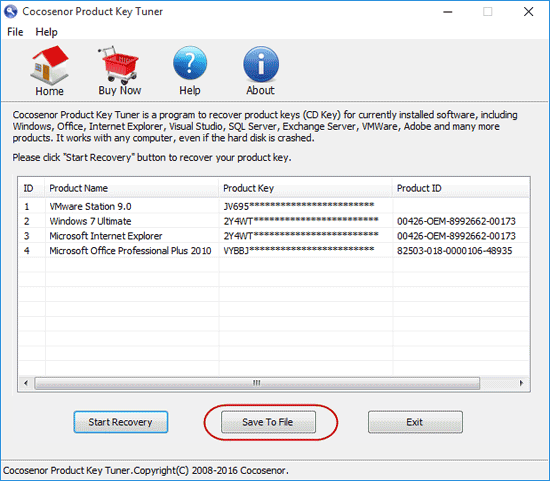Click the Start Recovery button
The height and width of the screenshot is (481, 550).
[121, 422]
